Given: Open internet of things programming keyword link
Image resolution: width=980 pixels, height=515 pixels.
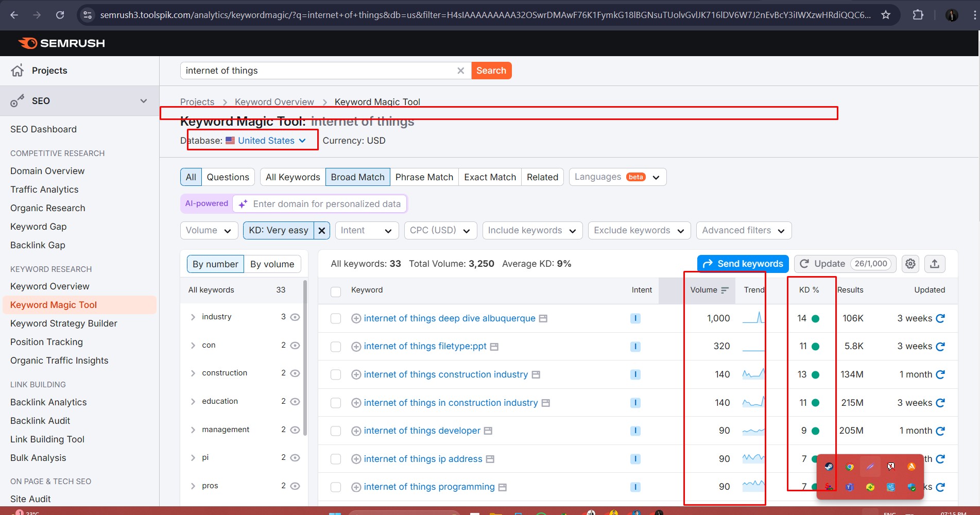Looking at the screenshot, I should click(x=429, y=487).
